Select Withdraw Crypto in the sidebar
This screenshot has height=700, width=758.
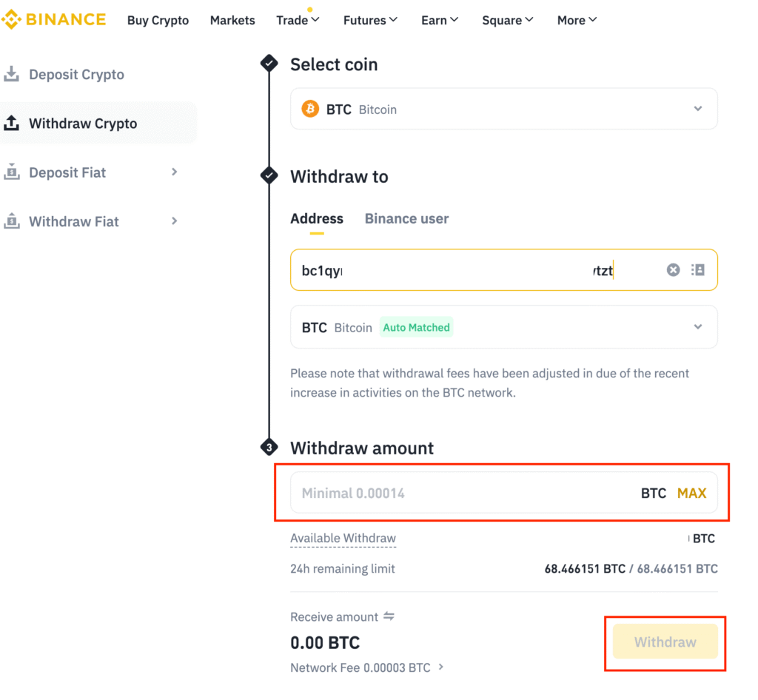(x=82, y=124)
